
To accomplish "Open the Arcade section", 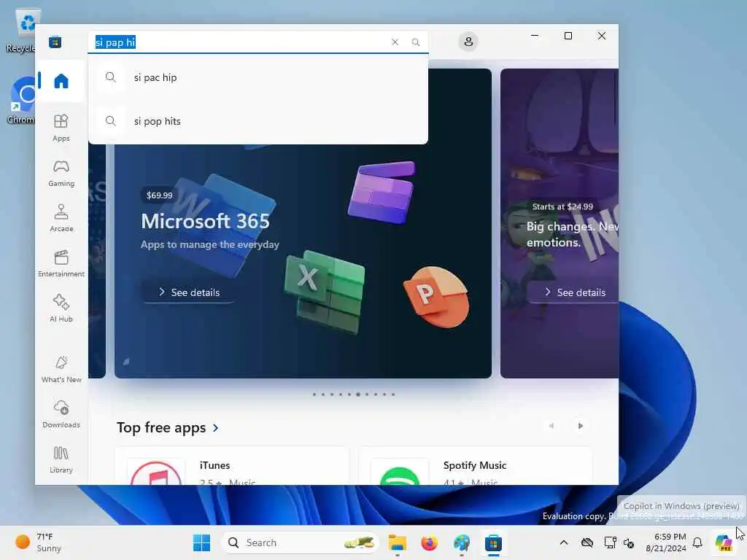I will [x=61, y=218].
